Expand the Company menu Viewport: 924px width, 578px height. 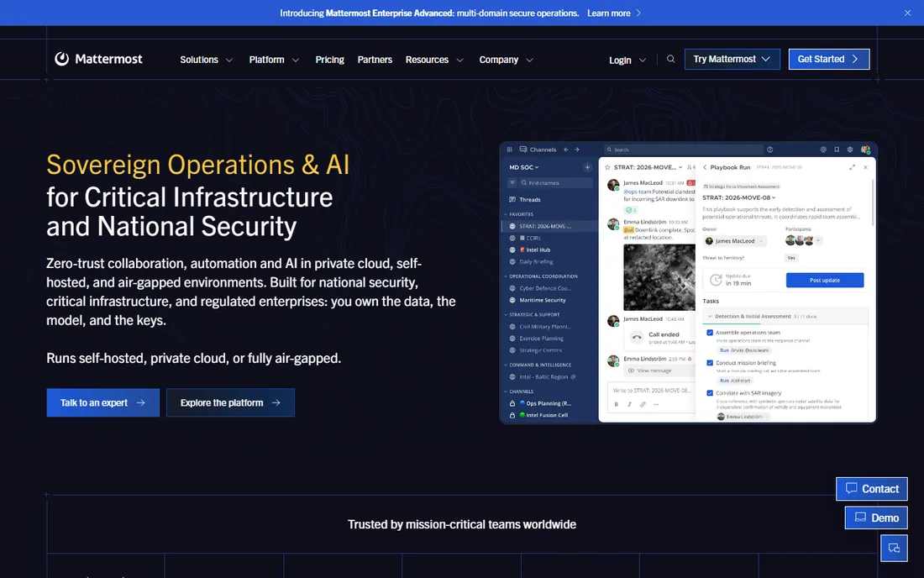pos(507,60)
